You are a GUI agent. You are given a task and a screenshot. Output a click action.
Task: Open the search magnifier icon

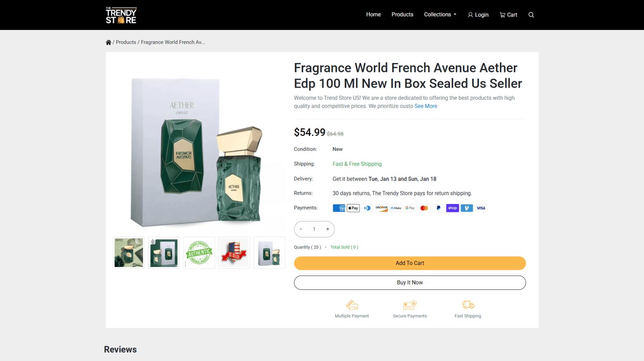click(531, 15)
